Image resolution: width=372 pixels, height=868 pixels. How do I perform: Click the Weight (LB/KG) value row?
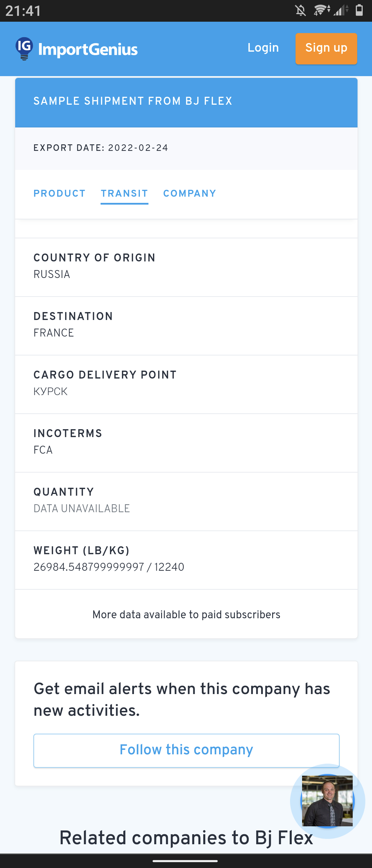186,559
